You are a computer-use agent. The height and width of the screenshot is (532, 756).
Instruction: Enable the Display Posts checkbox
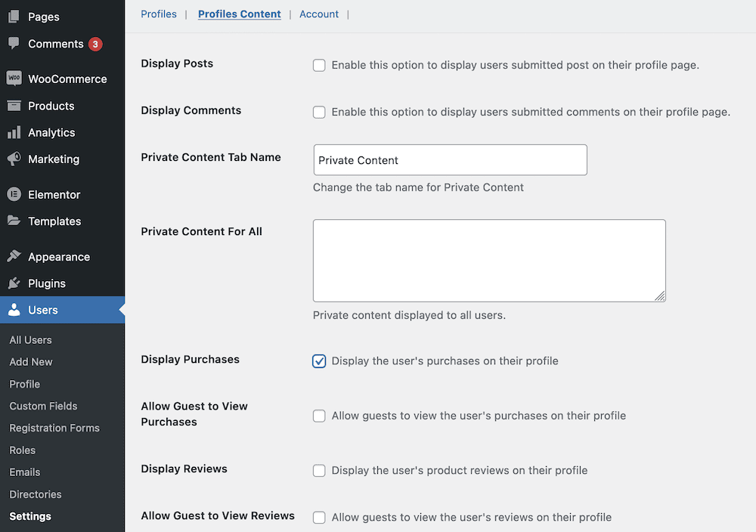(319, 65)
